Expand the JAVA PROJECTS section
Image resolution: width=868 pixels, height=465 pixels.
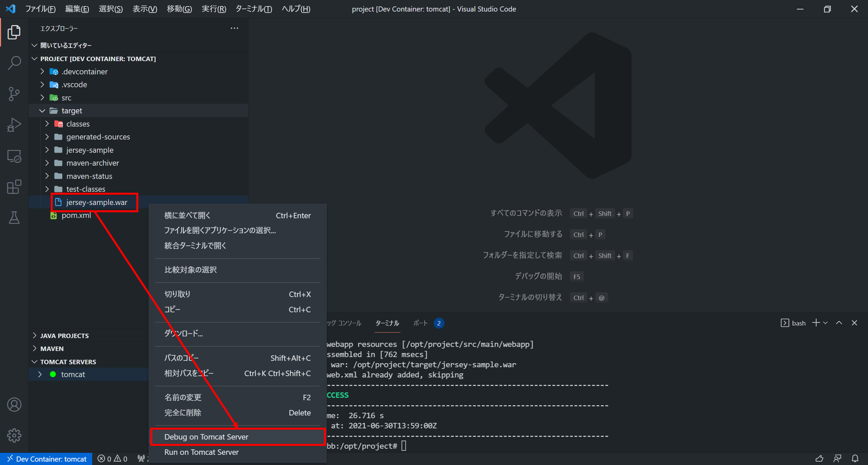point(64,335)
